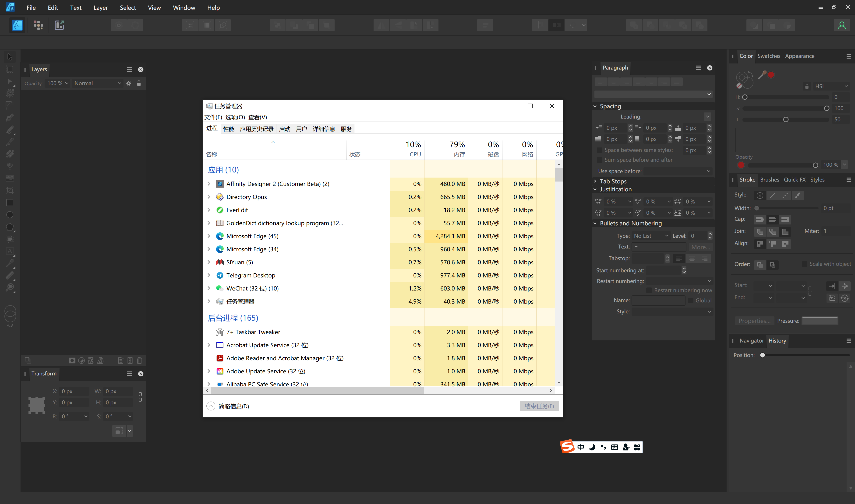Open Layers panel hamburger menu
The image size is (855, 504).
pos(130,69)
